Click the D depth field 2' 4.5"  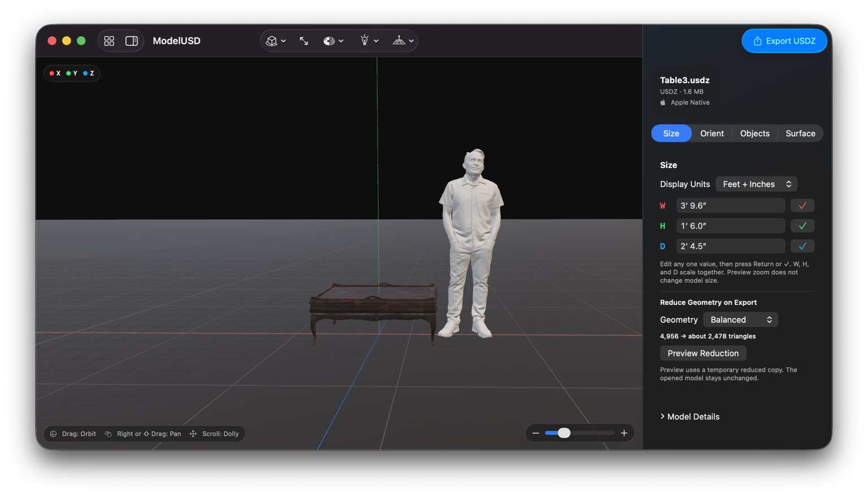(x=731, y=247)
